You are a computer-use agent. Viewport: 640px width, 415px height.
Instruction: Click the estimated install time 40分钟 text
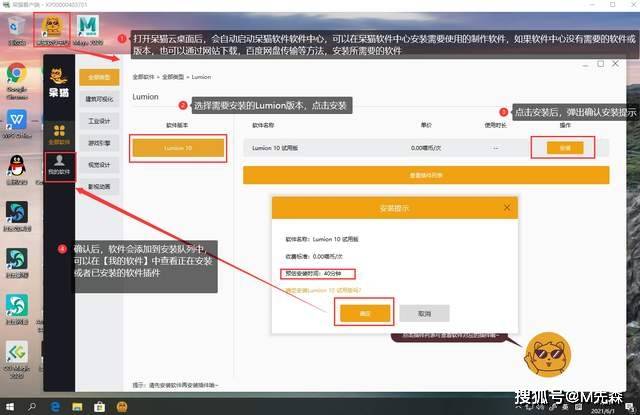tap(313, 273)
